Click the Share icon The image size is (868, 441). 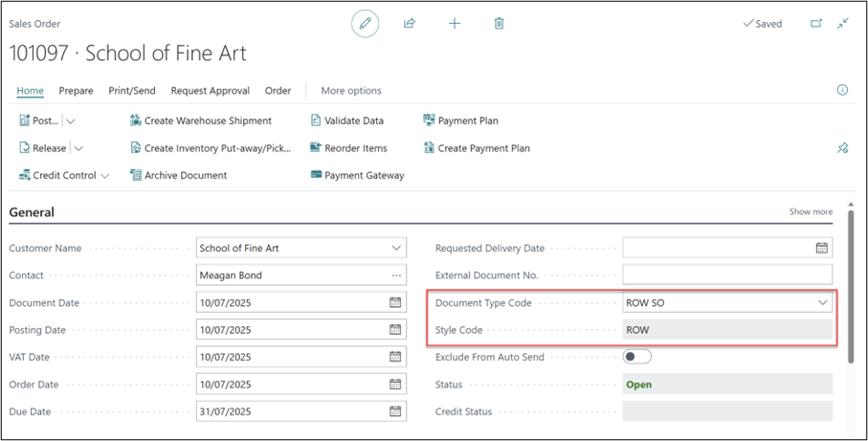[410, 24]
